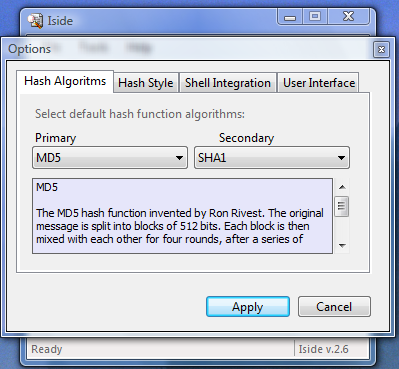Screen dimensions: 399x369
Task: Click the description scrollbar down arrow
Action: click(x=342, y=246)
